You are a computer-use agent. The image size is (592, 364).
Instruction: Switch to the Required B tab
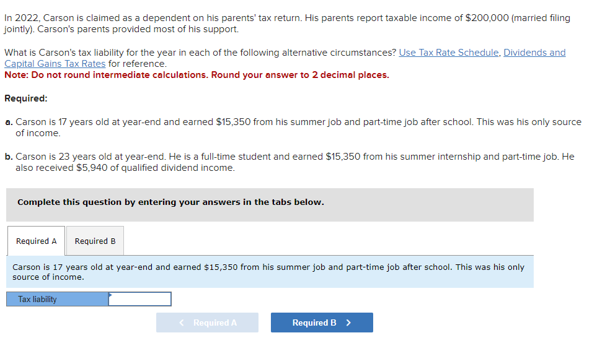tap(94, 241)
